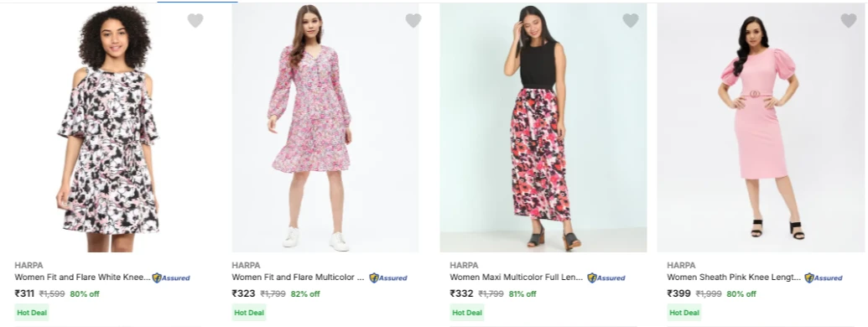Image resolution: width=868 pixels, height=327 pixels.
Task: Click Hot Deal tag under ₹311 dress
Action: [32, 313]
